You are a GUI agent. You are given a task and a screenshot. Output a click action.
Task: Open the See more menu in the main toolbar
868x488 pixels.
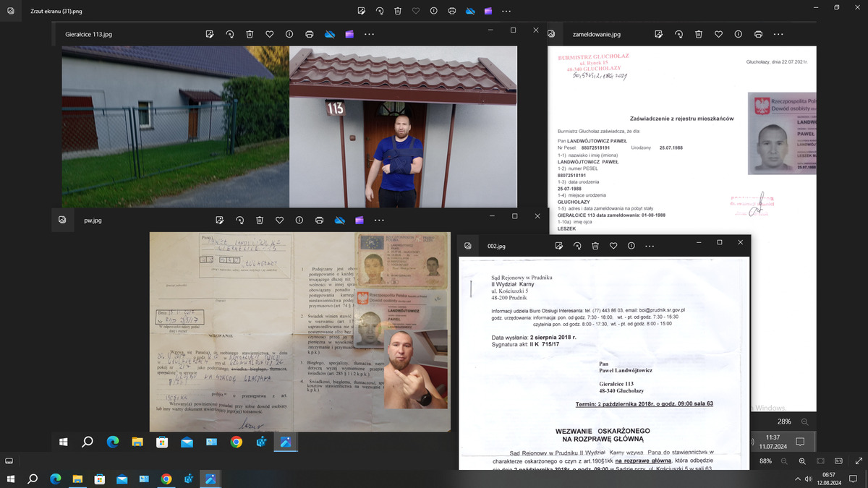point(506,11)
